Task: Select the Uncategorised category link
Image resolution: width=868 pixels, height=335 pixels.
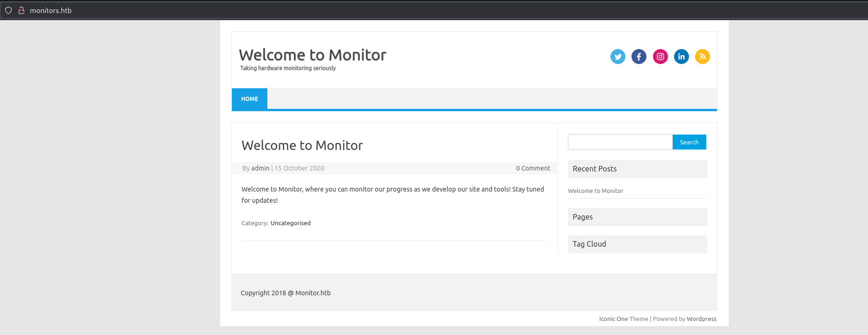Action: pyautogui.click(x=290, y=223)
